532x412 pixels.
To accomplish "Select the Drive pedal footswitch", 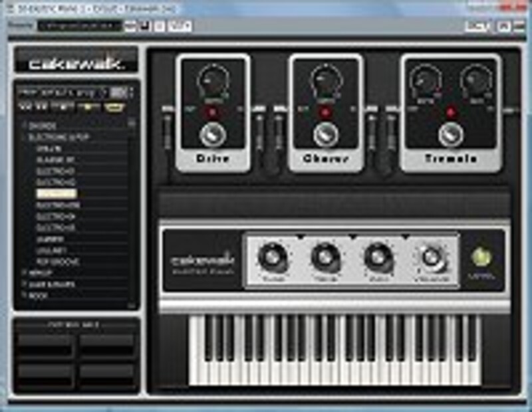I will click(213, 135).
